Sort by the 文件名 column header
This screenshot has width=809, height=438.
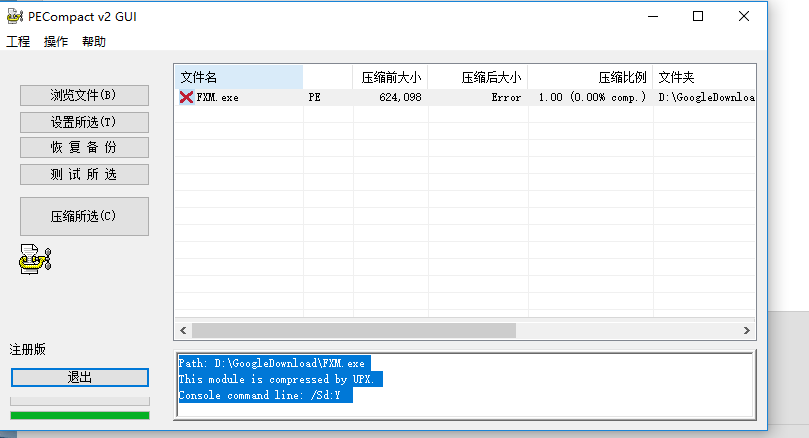click(x=239, y=77)
